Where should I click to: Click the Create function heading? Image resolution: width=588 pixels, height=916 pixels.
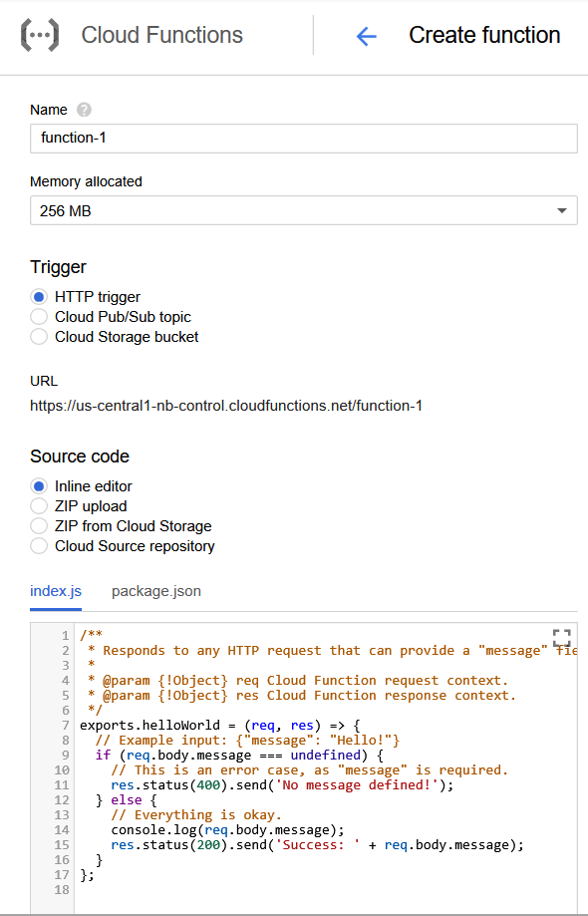point(484,35)
